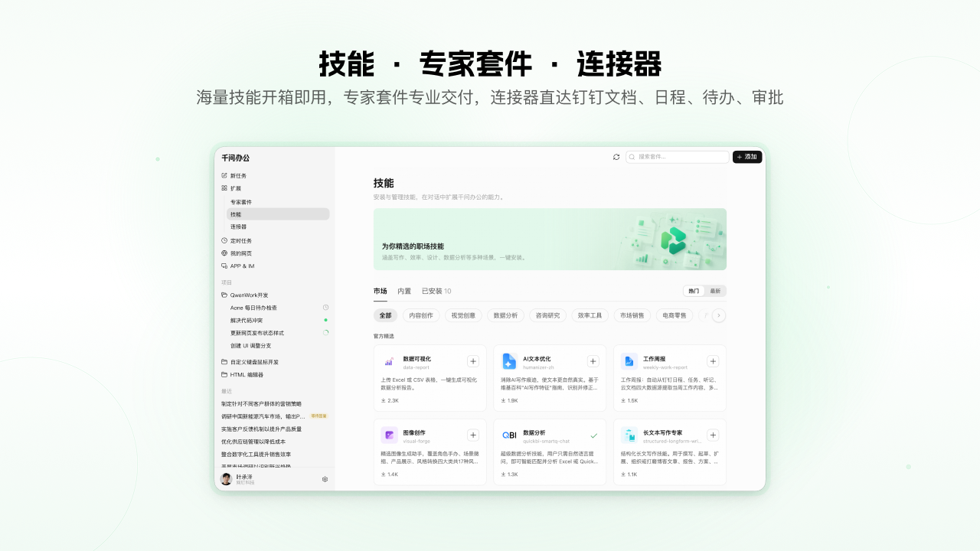
Task: Switch to the 市场 tab
Action: point(381,292)
